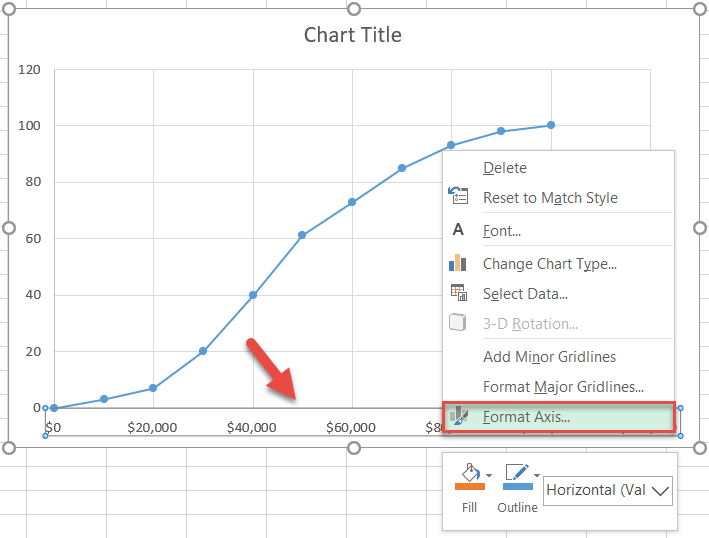Click the 40 vertical axis label
The width and height of the screenshot is (709, 538).
33,295
